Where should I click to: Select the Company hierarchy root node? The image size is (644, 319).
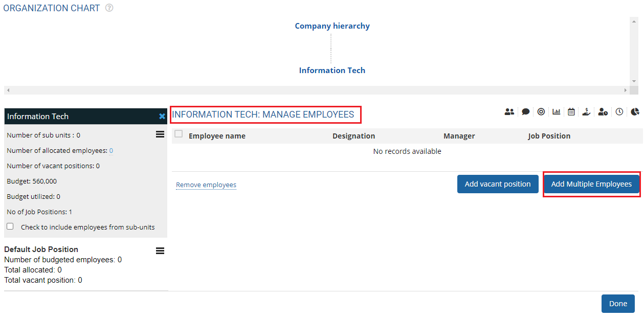pyautogui.click(x=332, y=26)
